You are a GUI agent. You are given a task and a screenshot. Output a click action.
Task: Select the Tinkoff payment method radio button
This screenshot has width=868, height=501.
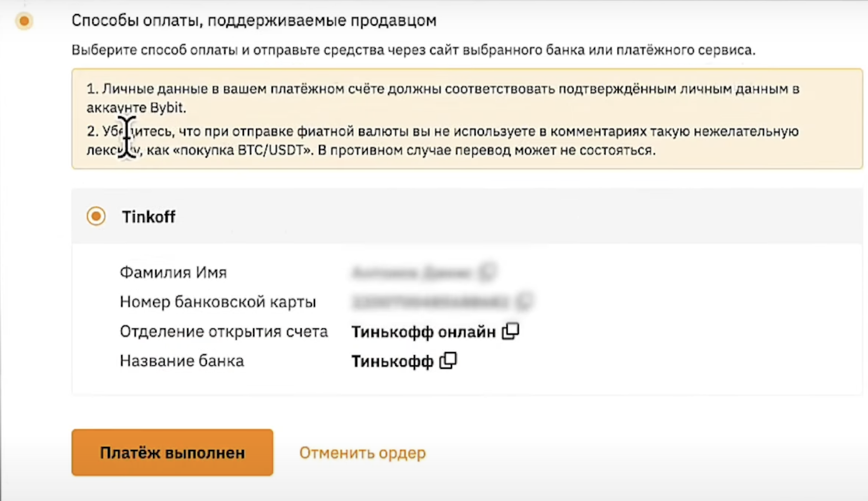tap(96, 216)
